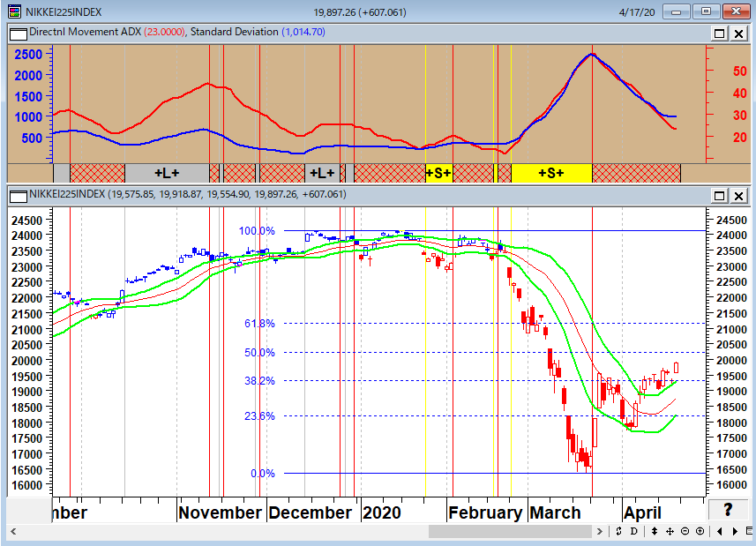
Task: Click the zoom in plus icon
Action: [700, 531]
